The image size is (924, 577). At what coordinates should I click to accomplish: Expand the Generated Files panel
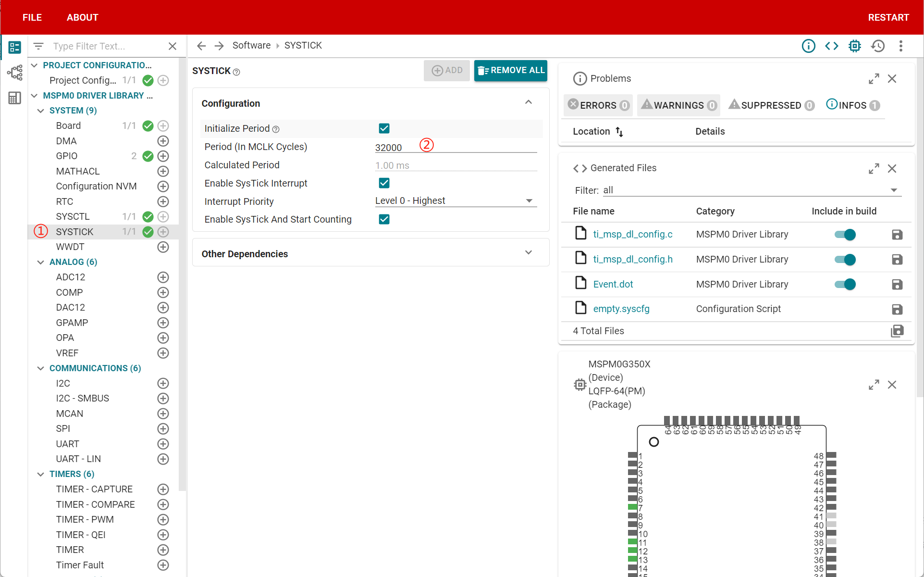click(874, 168)
